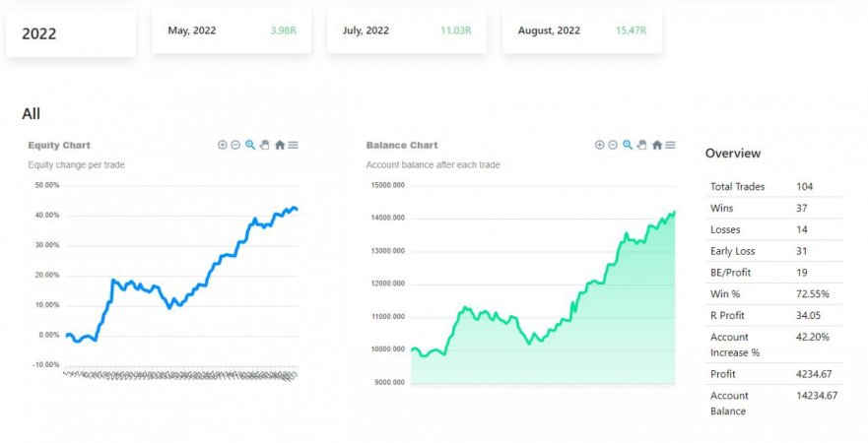Click the Win % row in Overview
The image size is (868, 443).
tap(773, 293)
